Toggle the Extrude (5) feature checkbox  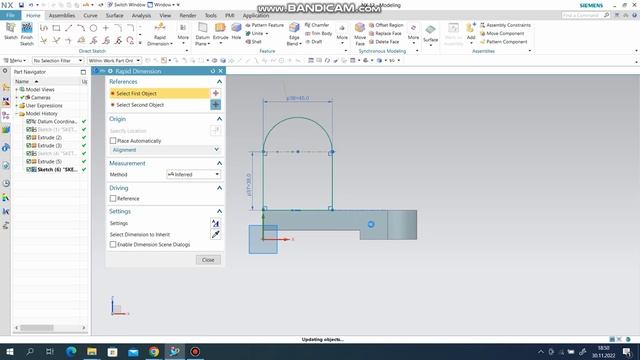pyautogui.click(x=29, y=161)
